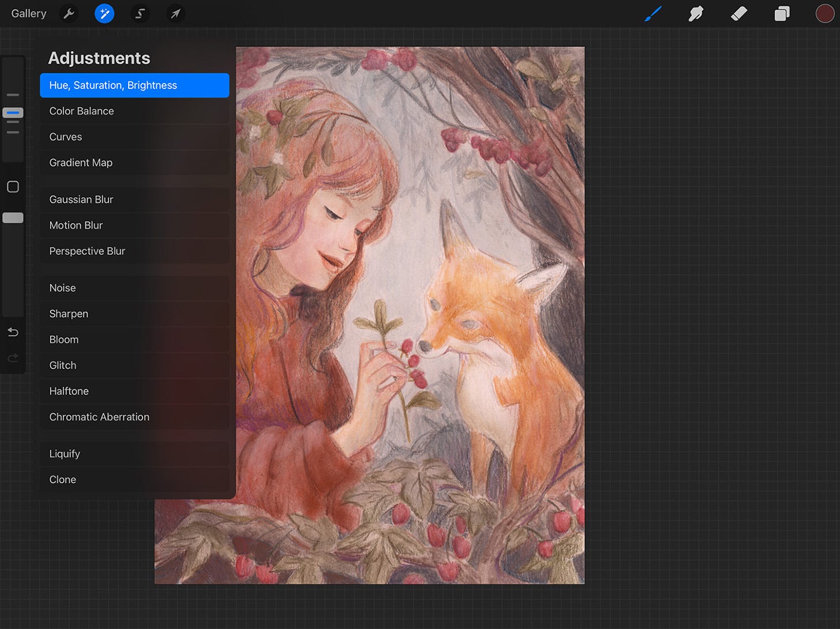Select the Curves adjustment

click(x=65, y=137)
